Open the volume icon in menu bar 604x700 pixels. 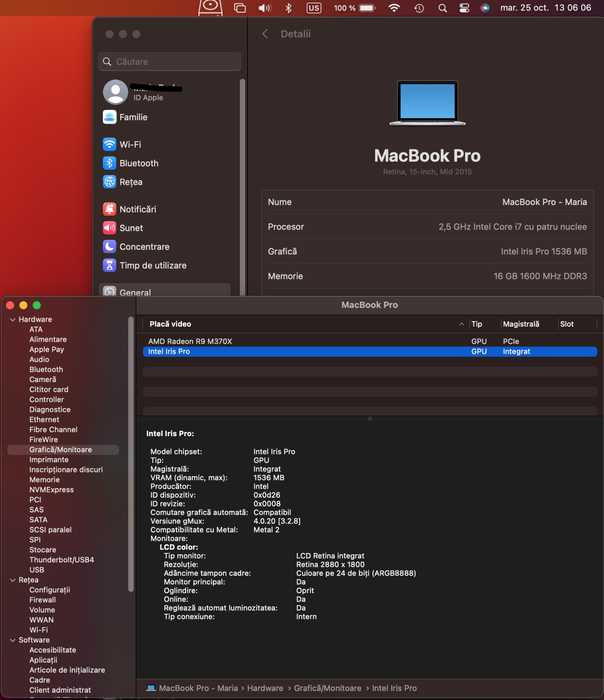click(x=265, y=8)
